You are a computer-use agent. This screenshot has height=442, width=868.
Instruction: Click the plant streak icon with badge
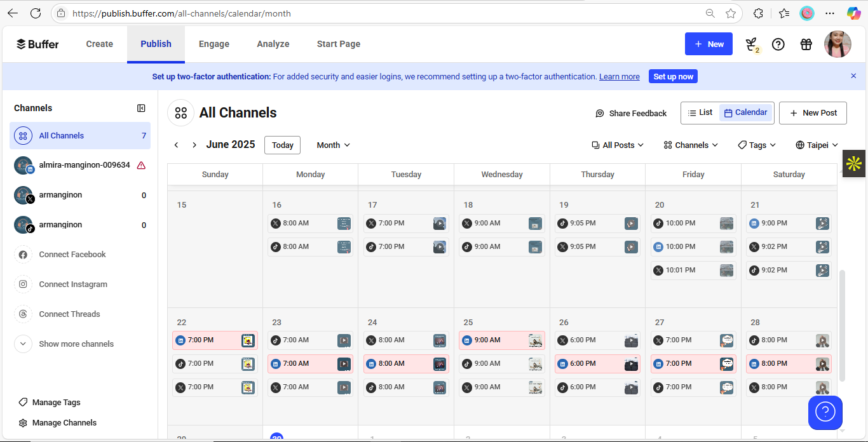[752, 44]
